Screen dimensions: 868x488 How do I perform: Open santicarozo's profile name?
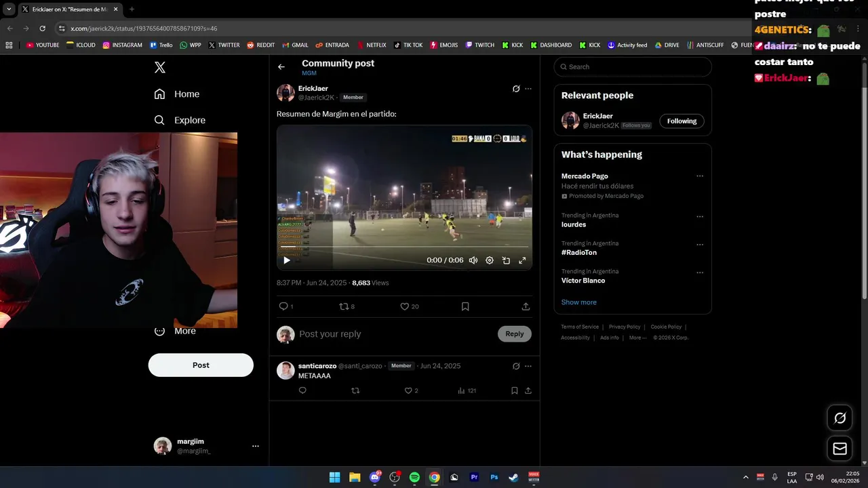(317, 366)
